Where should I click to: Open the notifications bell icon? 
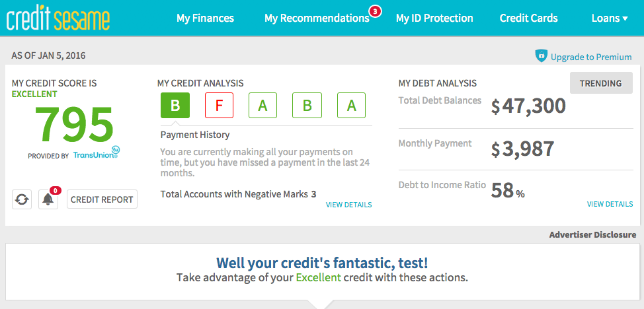[x=48, y=199]
